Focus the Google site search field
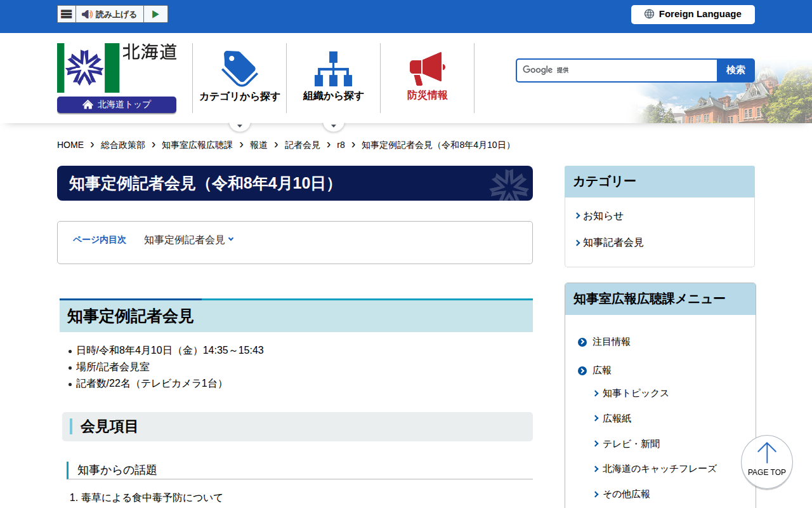 [x=617, y=70]
